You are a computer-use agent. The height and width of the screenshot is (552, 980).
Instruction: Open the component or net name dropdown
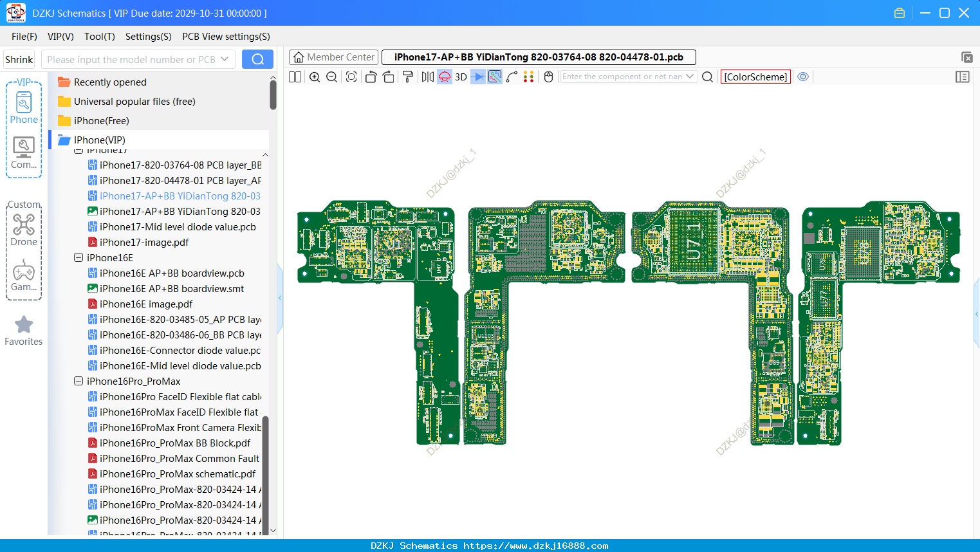click(x=690, y=77)
